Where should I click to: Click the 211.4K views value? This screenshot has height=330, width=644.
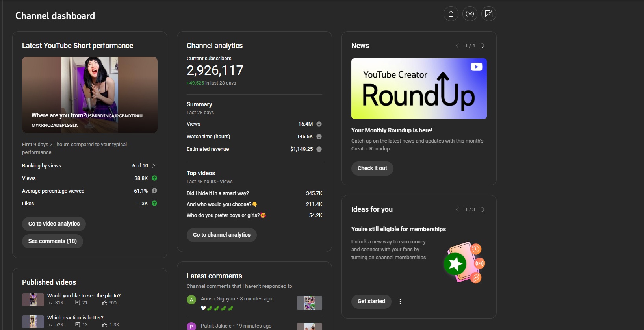click(314, 204)
